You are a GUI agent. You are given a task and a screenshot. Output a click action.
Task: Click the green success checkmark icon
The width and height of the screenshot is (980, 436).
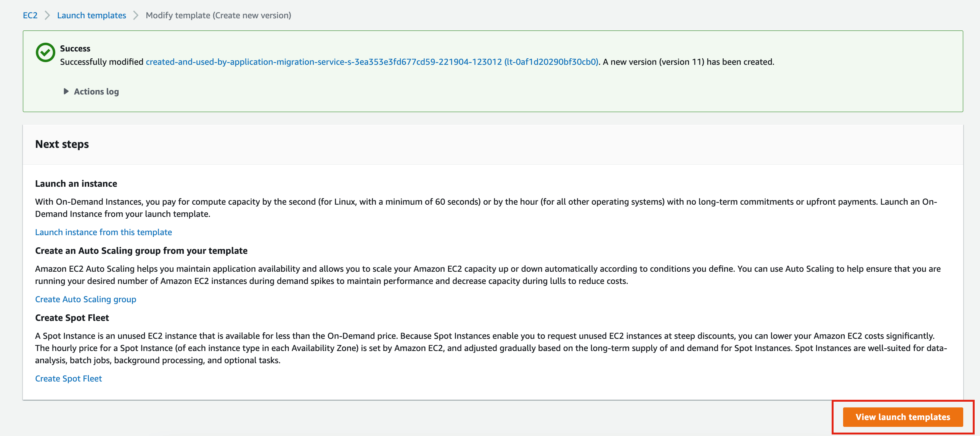[x=45, y=52]
